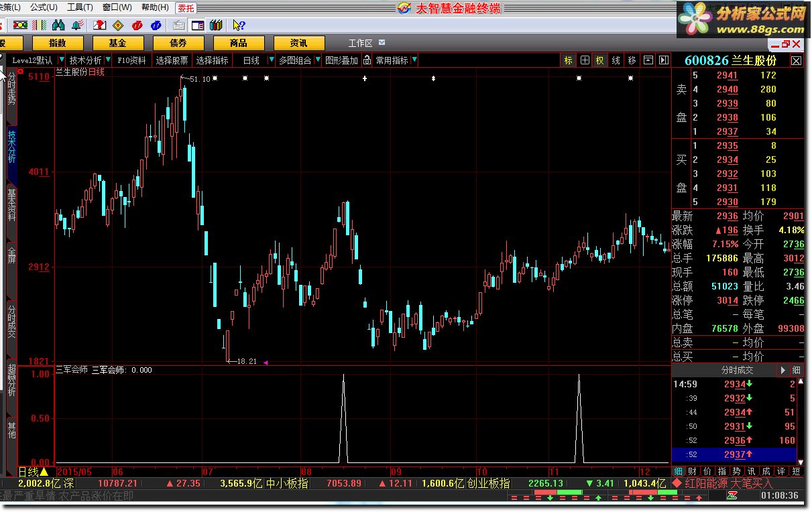Screen dimensions: 812x512
Task: Click the context help cursor icon
Action: click(x=238, y=25)
